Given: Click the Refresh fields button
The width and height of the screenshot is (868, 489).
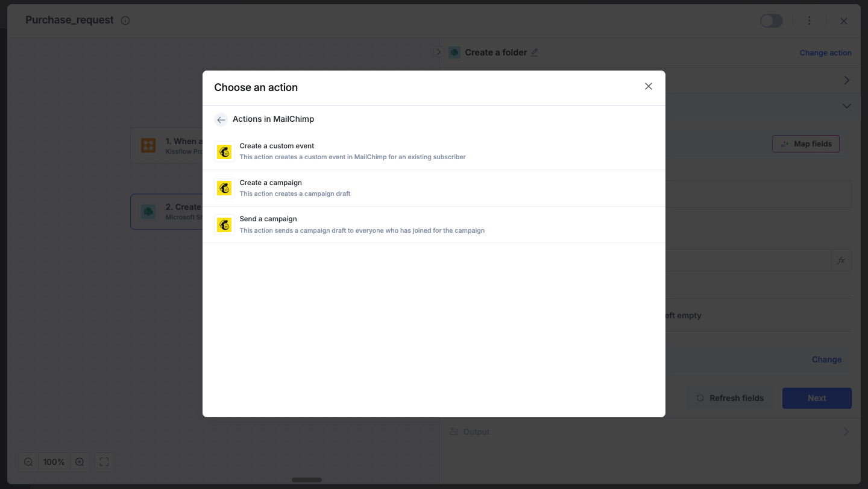Looking at the screenshot, I should coord(730,398).
